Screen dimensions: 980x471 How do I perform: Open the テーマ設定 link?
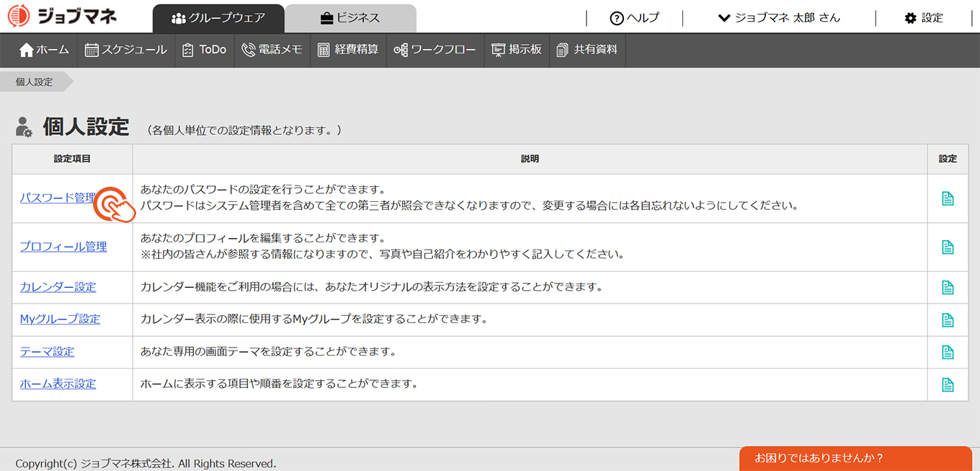(x=47, y=351)
